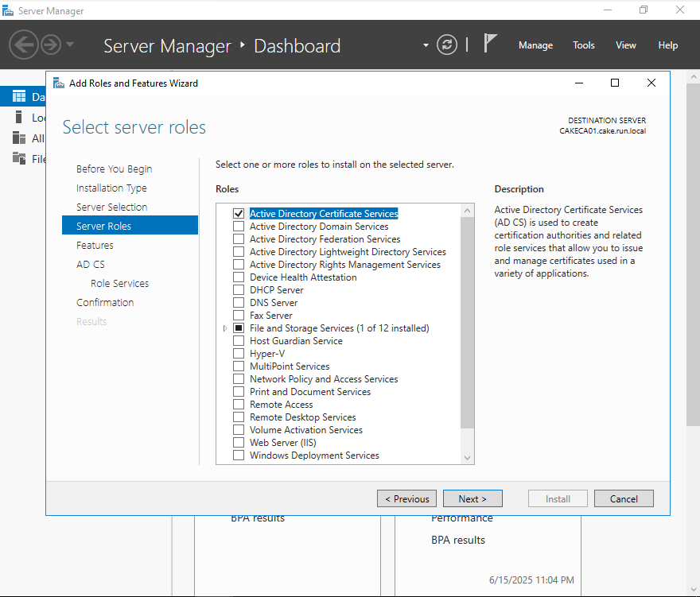Viewport: 700px width, 597px height.
Task: Check Windows Deployment Services role
Action: 239,456
